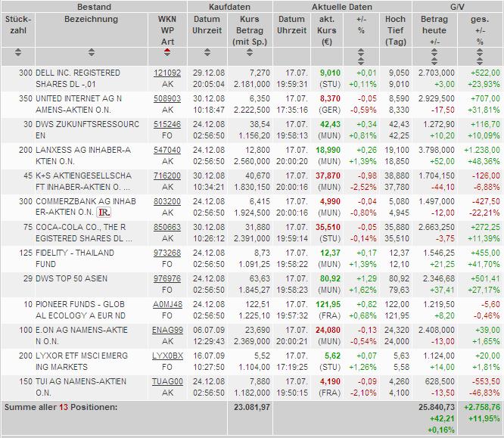The image size is (504, 438).
Task: Click Summe aller 13 Positionen label
Action: pos(61,407)
